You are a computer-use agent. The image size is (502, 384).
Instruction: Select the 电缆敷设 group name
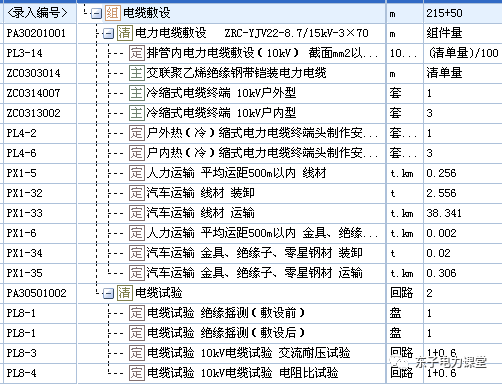tap(147, 13)
